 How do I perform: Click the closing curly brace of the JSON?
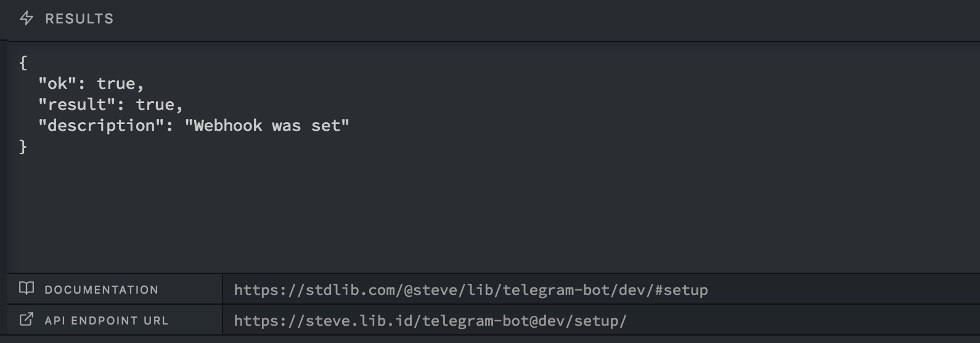[x=23, y=147]
